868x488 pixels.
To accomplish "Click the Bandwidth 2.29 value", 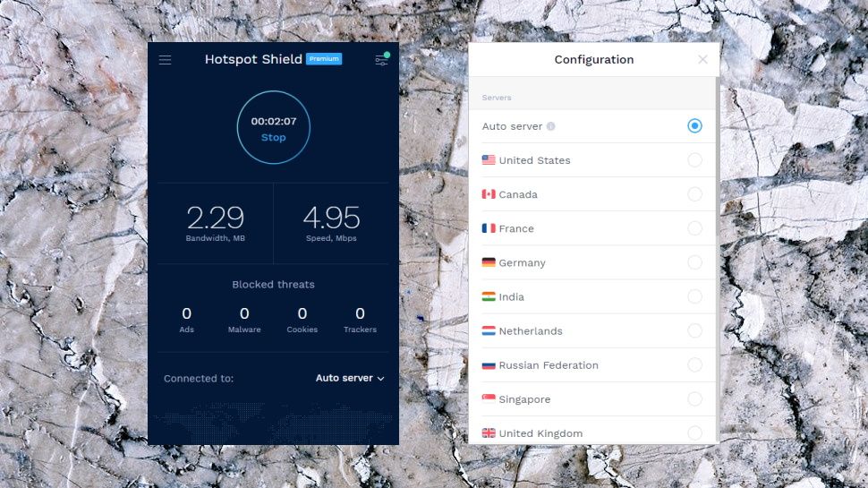I will (x=216, y=218).
